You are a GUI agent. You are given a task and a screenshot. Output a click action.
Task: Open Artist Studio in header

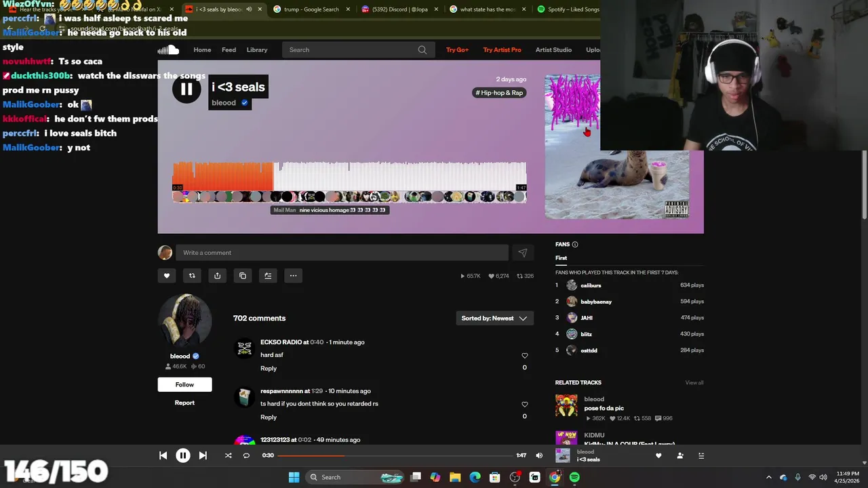tap(553, 49)
